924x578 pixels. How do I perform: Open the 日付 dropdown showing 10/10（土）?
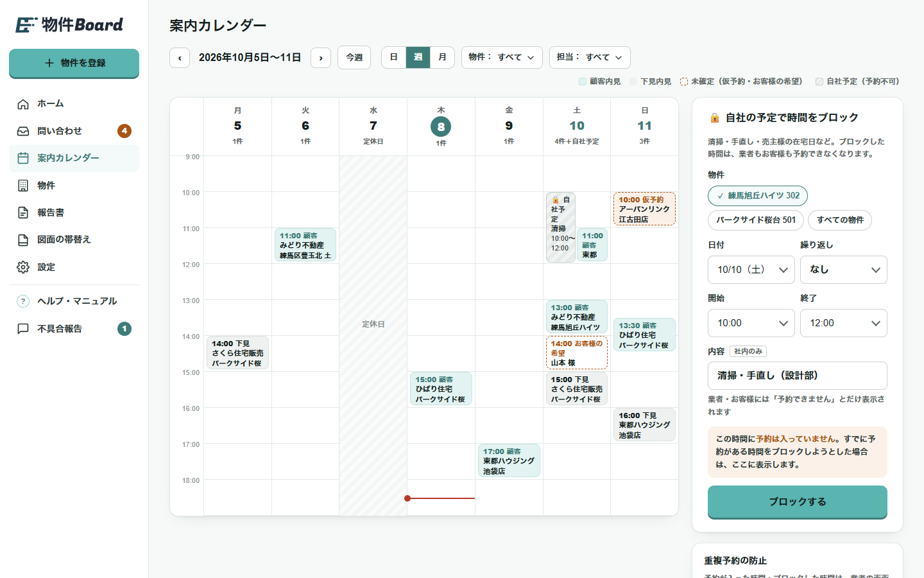(751, 270)
